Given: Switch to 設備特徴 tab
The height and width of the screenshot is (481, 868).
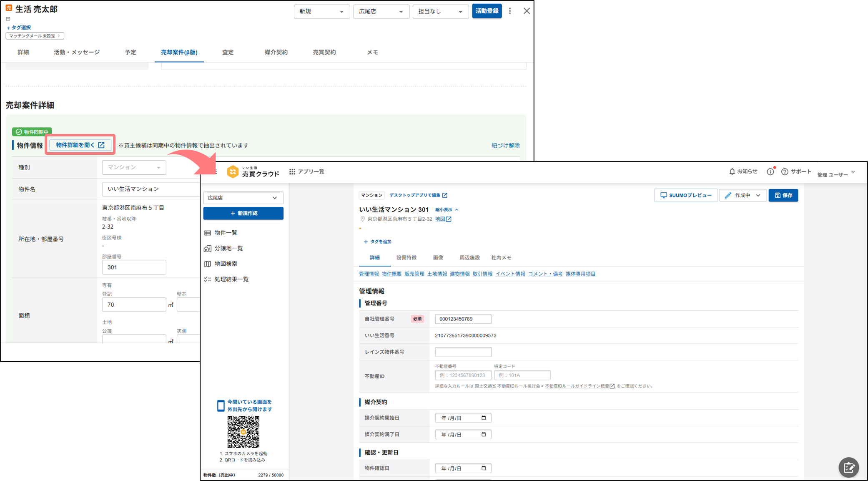Looking at the screenshot, I should click(406, 258).
